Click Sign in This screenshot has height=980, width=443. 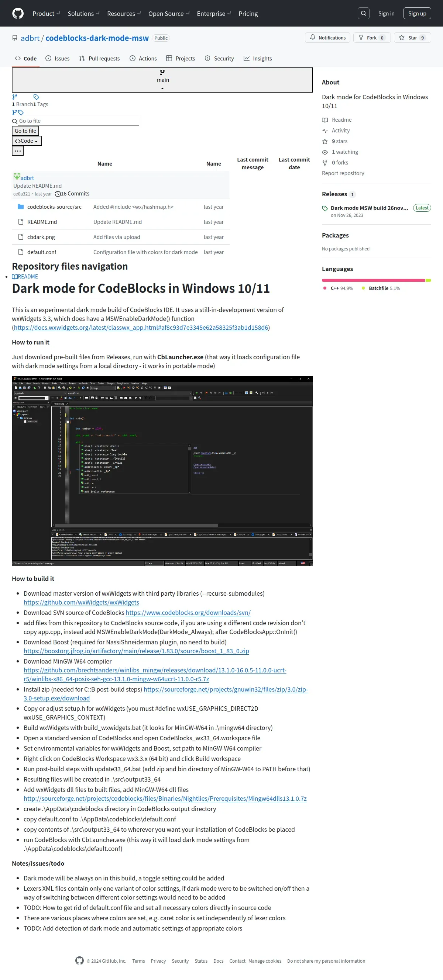click(386, 13)
